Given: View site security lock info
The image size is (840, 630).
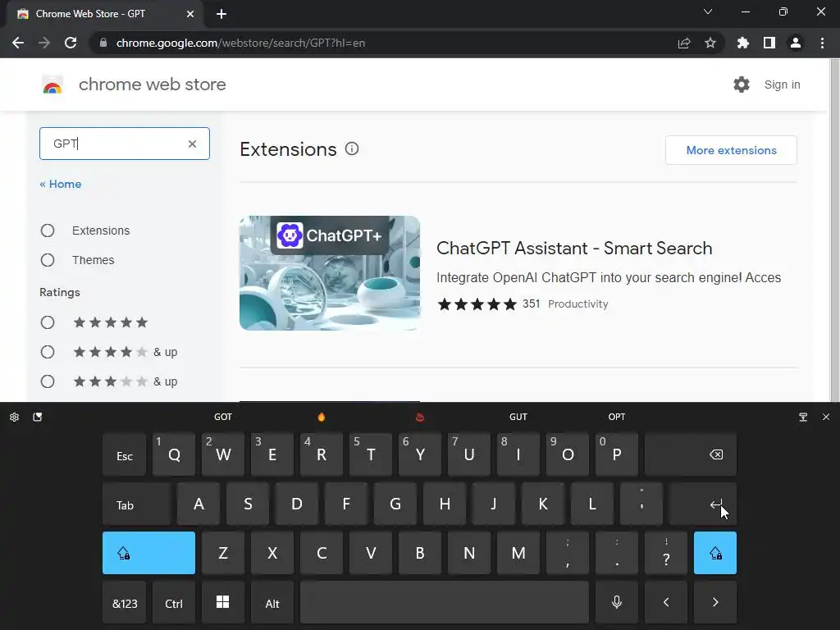Looking at the screenshot, I should [x=103, y=43].
